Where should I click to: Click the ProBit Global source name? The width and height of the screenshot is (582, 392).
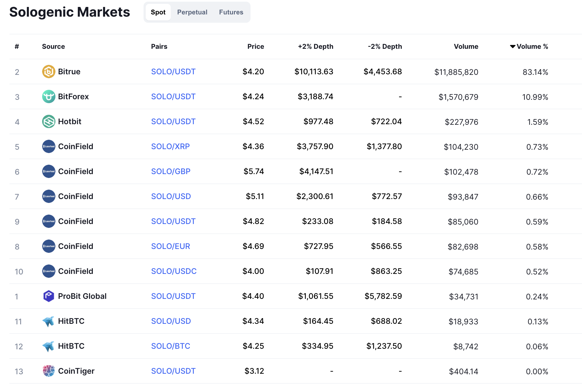82,296
